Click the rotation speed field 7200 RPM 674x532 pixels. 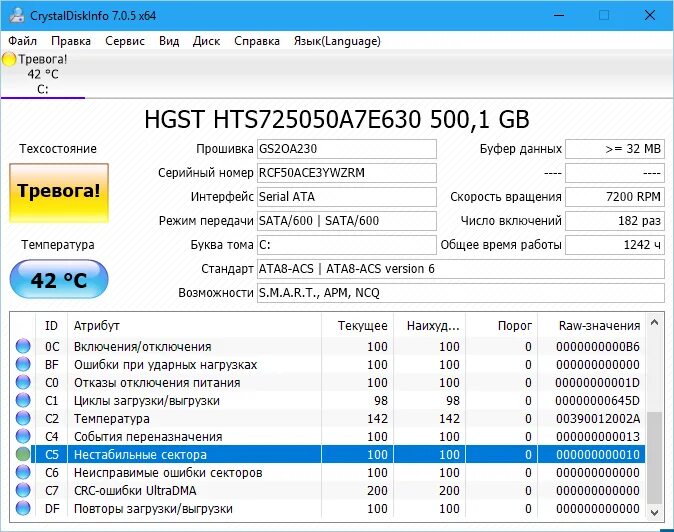click(615, 197)
